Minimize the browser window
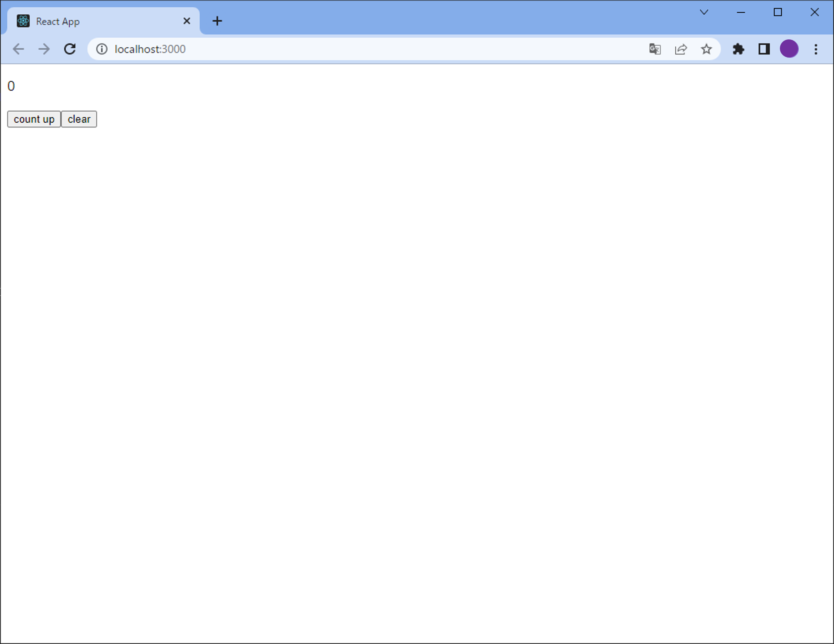Image resolution: width=834 pixels, height=644 pixels. pyautogui.click(x=741, y=12)
